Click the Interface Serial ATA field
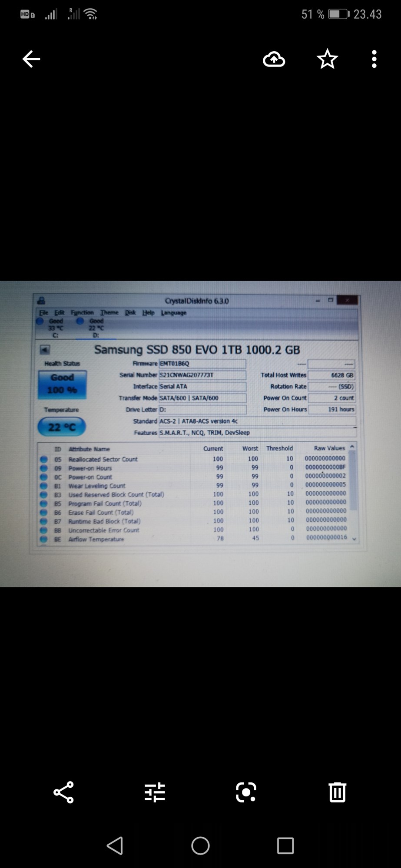The width and height of the screenshot is (401, 868). click(x=202, y=386)
